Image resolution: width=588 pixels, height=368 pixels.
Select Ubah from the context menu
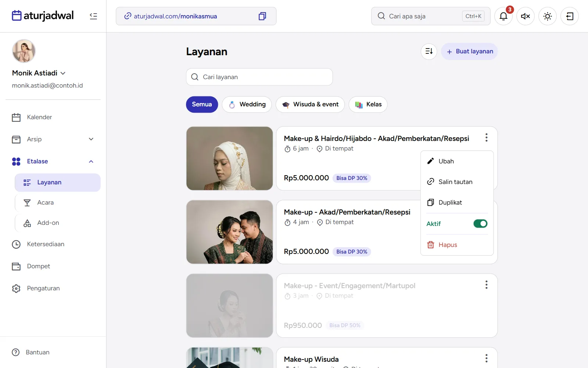(x=457, y=161)
